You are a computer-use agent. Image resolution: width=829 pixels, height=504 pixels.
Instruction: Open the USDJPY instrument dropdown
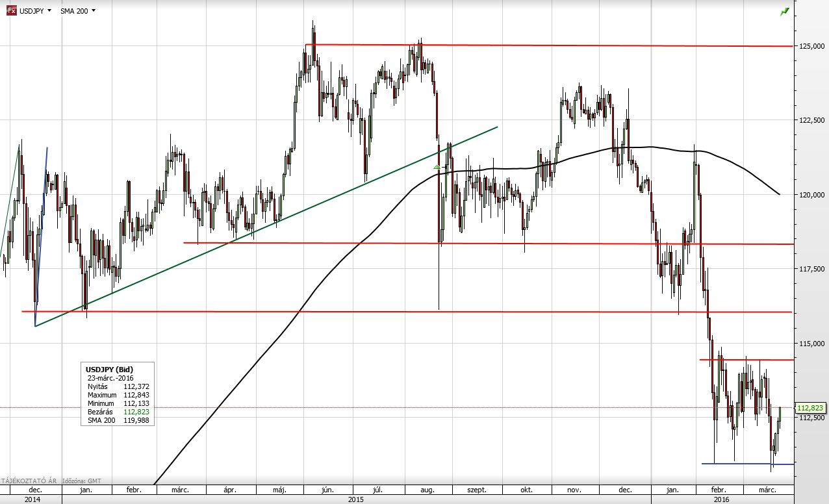tap(34, 11)
